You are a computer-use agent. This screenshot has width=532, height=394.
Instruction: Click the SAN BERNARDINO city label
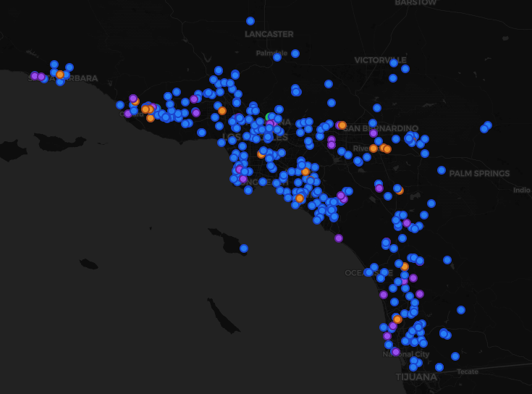pyautogui.click(x=381, y=128)
